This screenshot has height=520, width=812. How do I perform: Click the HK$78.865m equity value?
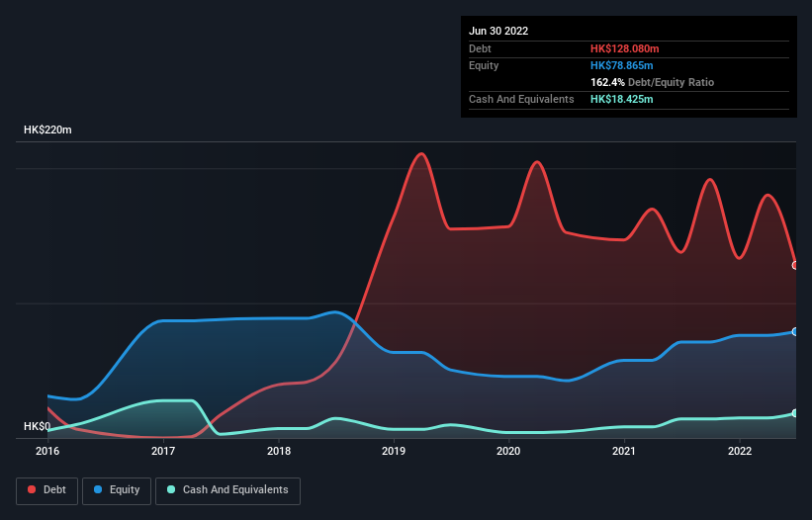click(x=621, y=65)
